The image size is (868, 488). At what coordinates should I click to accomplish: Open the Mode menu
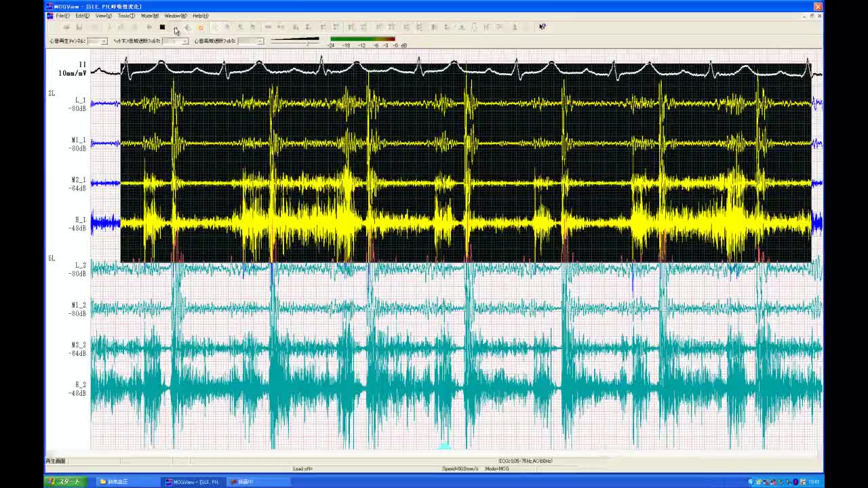pos(149,16)
